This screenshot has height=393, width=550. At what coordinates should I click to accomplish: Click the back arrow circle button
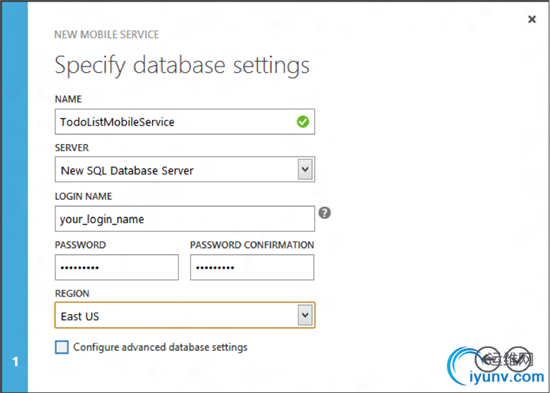pyautogui.click(x=488, y=358)
